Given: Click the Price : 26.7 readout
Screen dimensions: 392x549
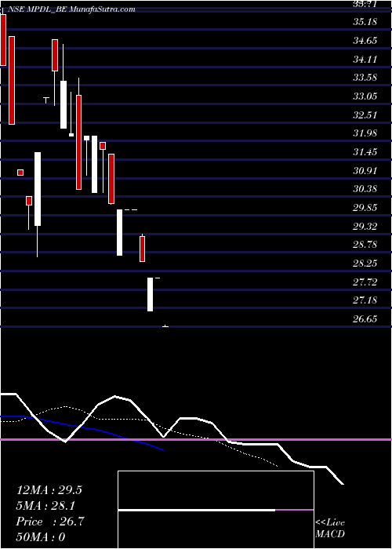Looking at the screenshot, I should pyautogui.click(x=50, y=522).
